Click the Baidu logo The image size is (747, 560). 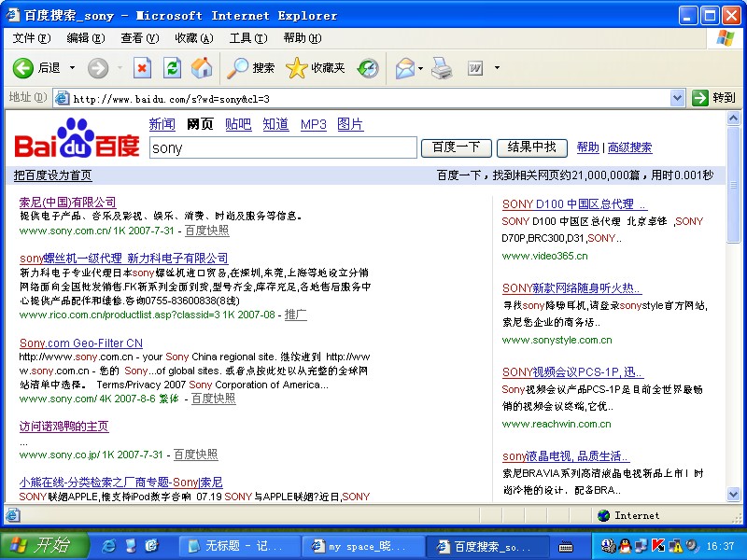(x=77, y=138)
